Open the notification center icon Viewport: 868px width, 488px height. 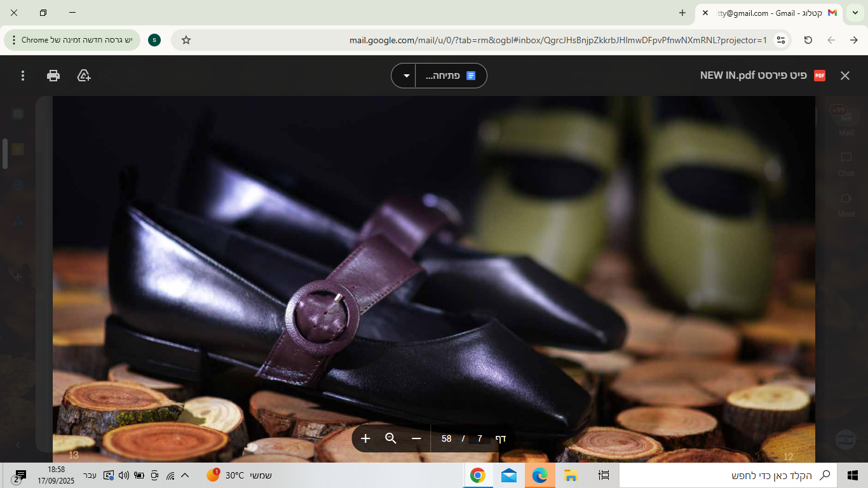tap(20, 475)
